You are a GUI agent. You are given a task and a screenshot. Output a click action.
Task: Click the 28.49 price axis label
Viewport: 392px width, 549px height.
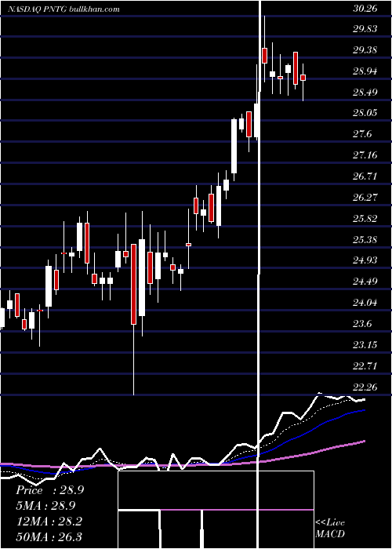[x=365, y=93]
